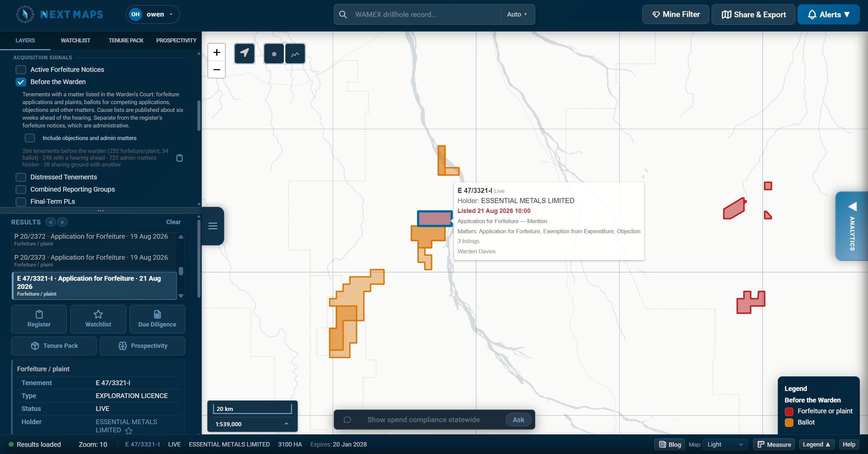Click the panel resize handle dots
This screenshot has width=868, height=454.
click(101, 211)
